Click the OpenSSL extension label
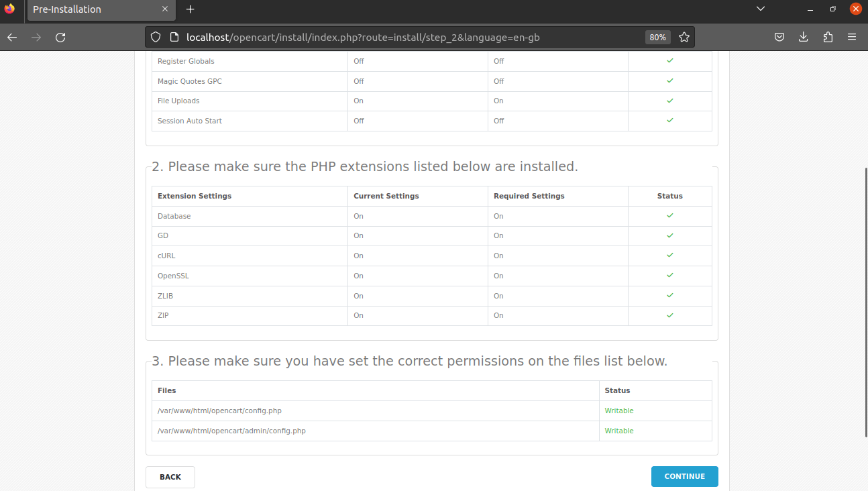Image resolution: width=868 pixels, height=491 pixels. (173, 276)
